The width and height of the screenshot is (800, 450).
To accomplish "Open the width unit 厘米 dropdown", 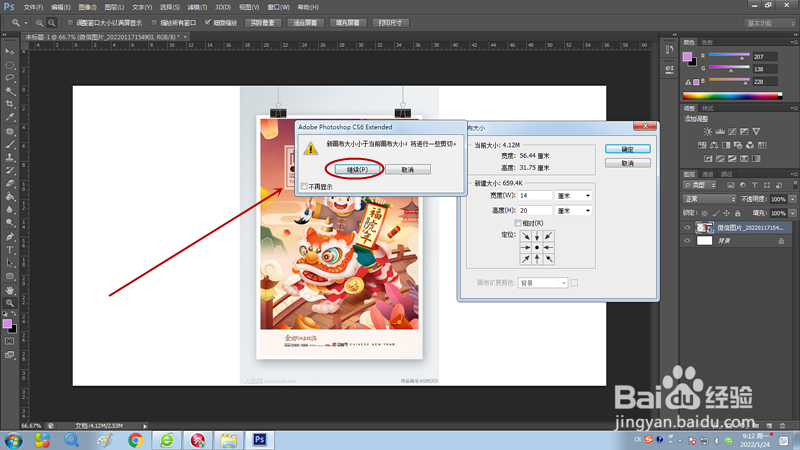I will click(573, 196).
